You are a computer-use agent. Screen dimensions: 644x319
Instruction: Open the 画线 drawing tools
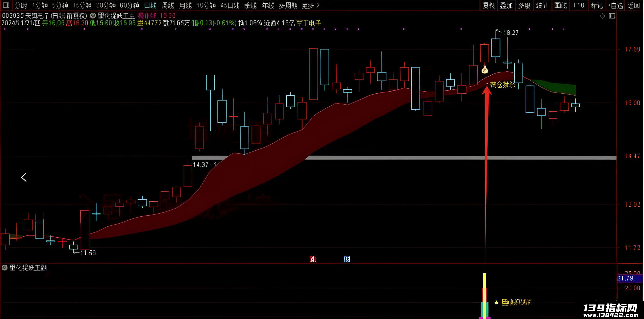click(561, 5)
